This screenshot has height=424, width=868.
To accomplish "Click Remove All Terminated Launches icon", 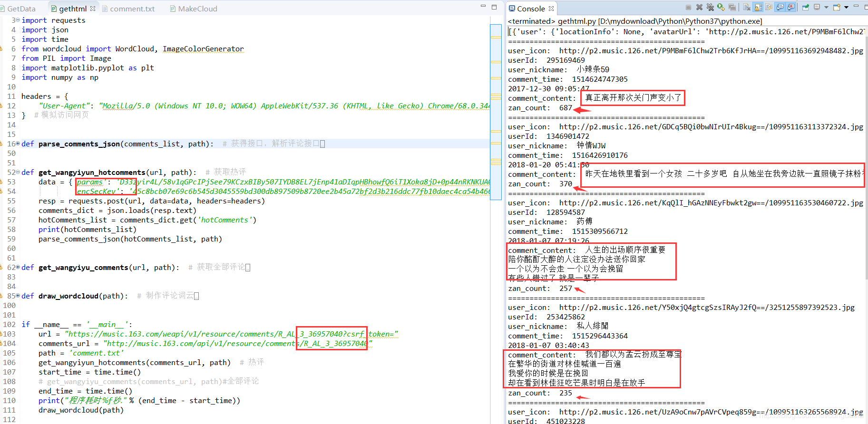I will click(x=710, y=7).
